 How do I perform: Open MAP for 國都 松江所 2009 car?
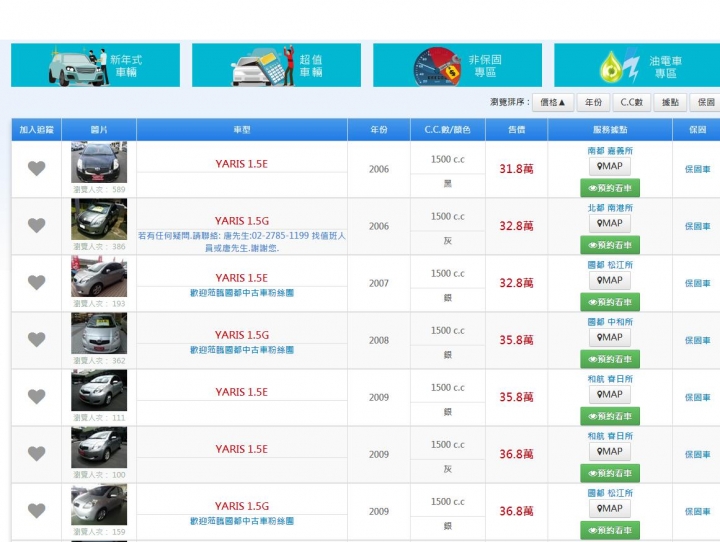[x=610, y=508]
